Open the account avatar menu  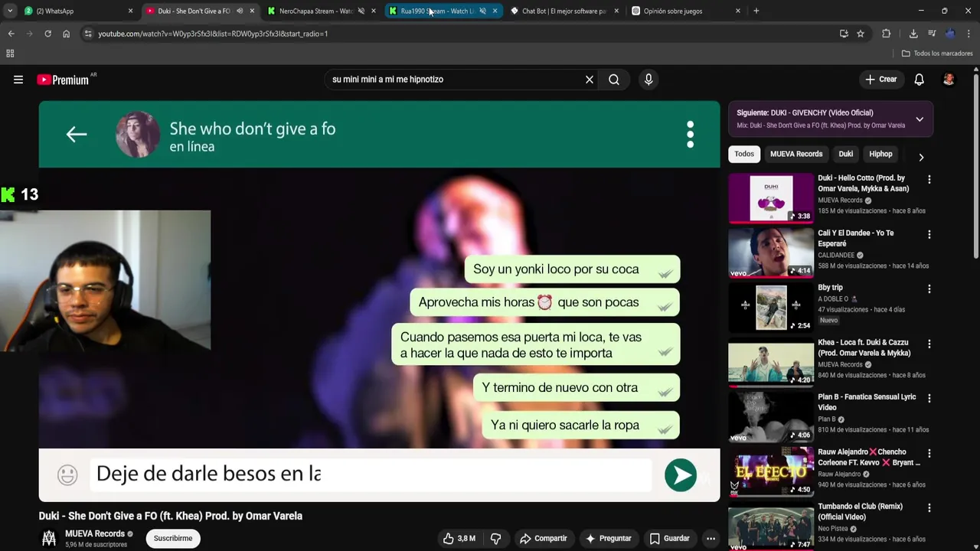click(949, 80)
